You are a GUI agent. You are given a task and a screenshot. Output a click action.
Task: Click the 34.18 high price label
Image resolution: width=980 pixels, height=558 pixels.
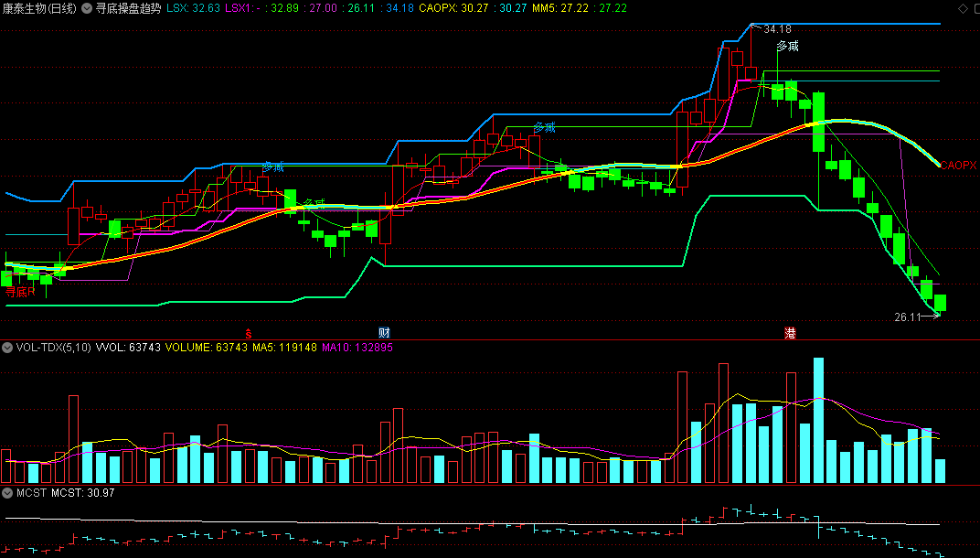click(x=777, y=28)
